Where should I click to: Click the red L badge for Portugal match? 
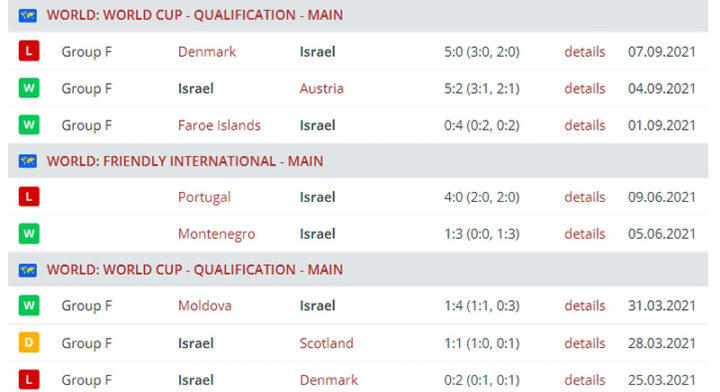click(29, 196)
